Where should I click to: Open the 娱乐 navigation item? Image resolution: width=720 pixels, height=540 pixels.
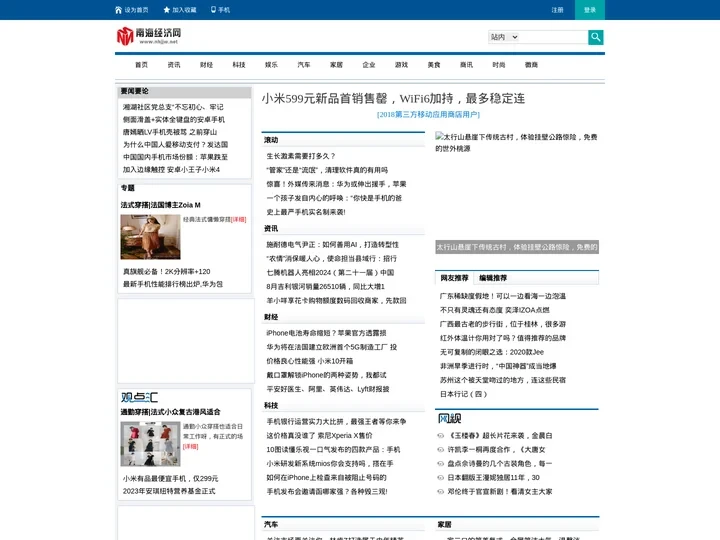pos(271,65)
